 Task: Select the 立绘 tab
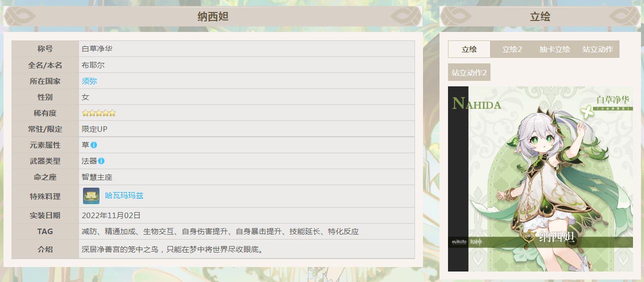pyautogui.click(x=469, y=49)
